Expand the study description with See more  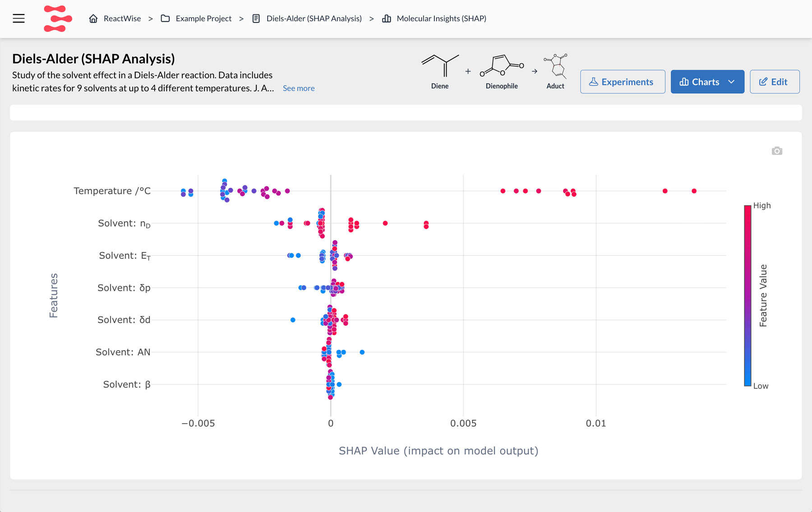click(x=298, y=88)
